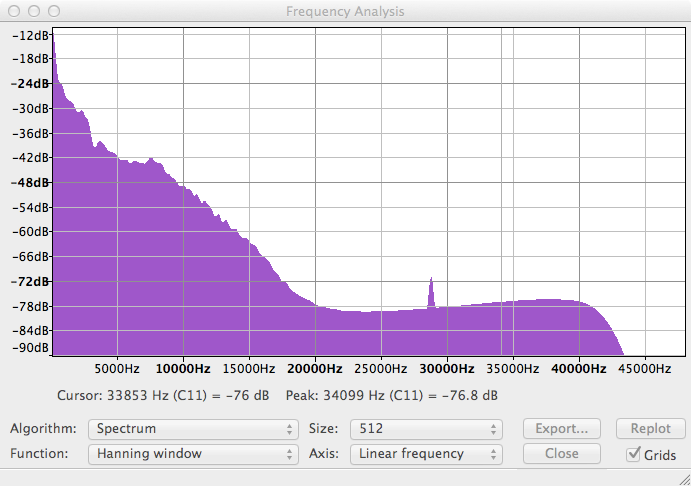Click the Cursor: 33853 Hz readout text

(x=163, y=396)
